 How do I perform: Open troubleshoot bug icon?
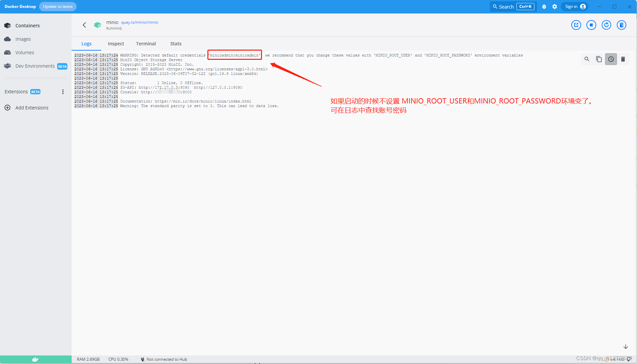[x=544, y=7]
